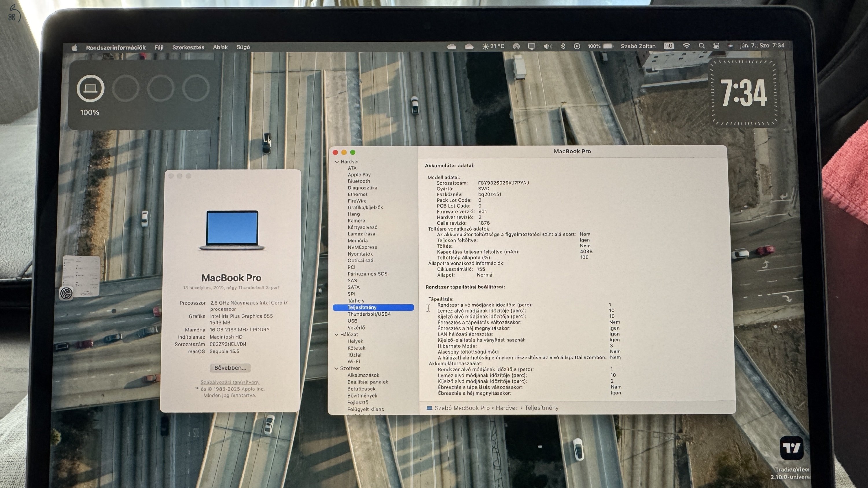Select ATA in the sidebar
This screenshot has height=488, width=868.
tap(352, 168)
